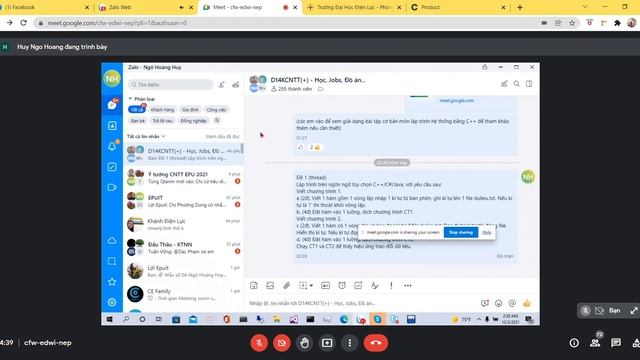Image resolution: width=640 pixels, height=360 pixels.
Task: Open sticker picker in Zalo chat toolbar
Action: coord(253,286)
